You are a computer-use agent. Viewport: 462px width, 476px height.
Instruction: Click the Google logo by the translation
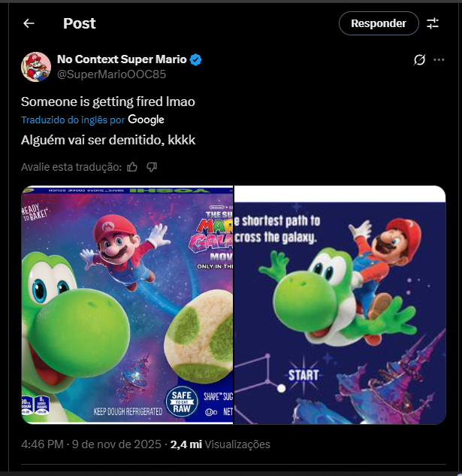point(146,120)
